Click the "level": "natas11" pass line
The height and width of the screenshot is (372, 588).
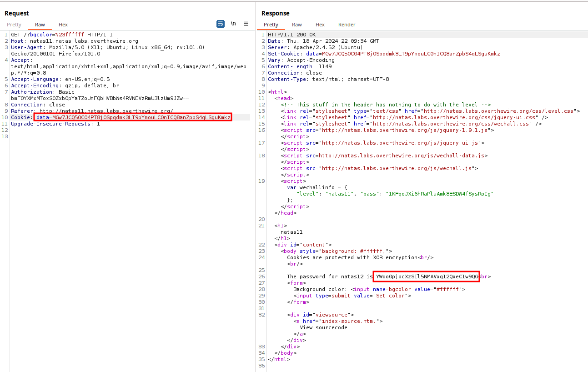point(395,194)
